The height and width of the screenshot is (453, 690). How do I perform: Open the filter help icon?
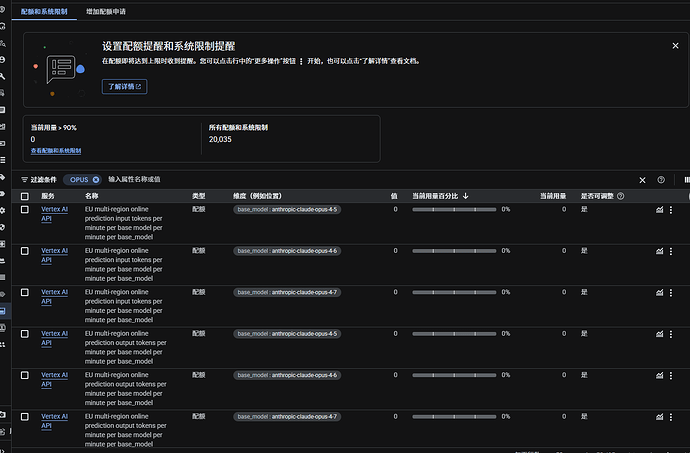point(661,180)
